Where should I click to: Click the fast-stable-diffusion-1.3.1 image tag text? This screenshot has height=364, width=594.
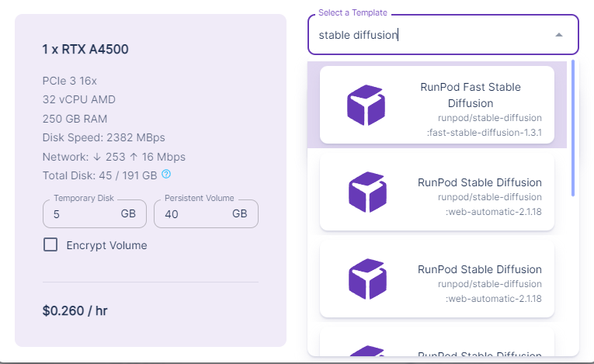coord(485,133)
